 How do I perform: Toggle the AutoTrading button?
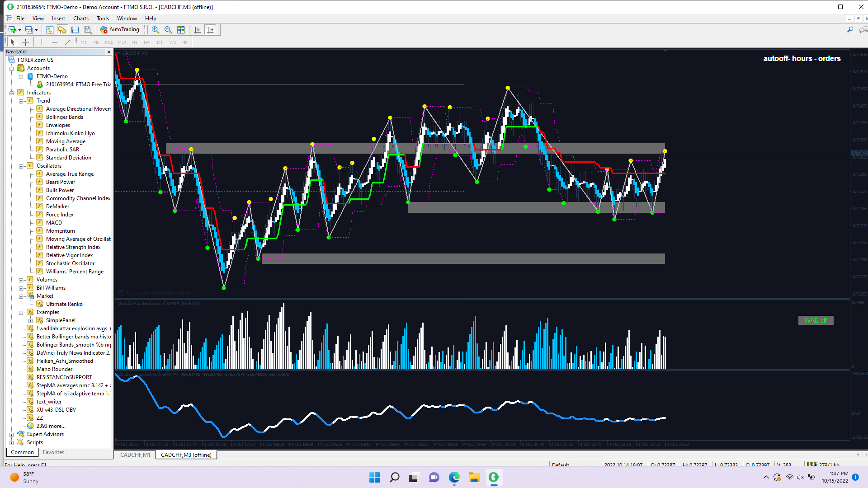coord(120,30)
